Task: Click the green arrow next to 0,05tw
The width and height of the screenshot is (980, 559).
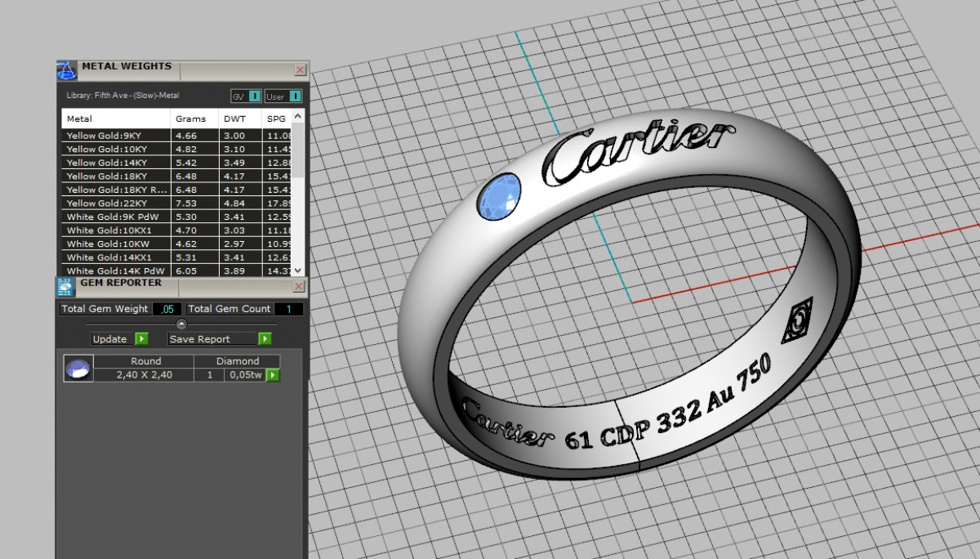Action: pyautogui.click(x=273, y=375)
